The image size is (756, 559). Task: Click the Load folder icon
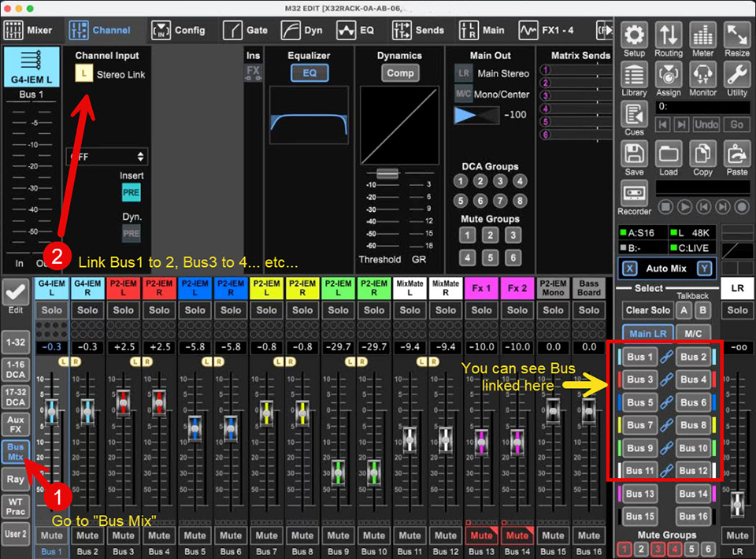[669, 154]
